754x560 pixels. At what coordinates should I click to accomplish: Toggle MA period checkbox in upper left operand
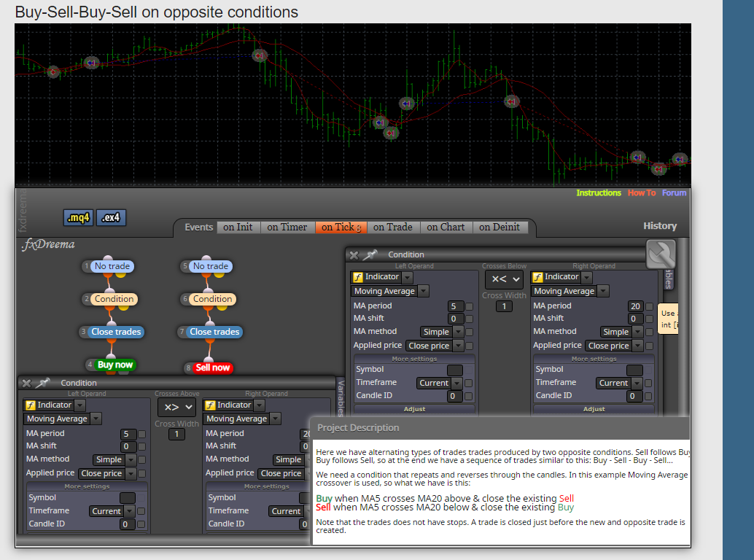click(x=470, y=306)
